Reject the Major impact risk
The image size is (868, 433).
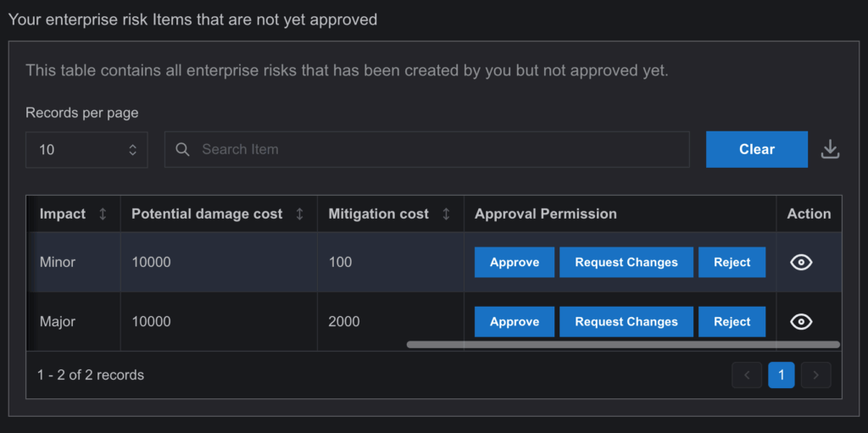pos(732,322)
